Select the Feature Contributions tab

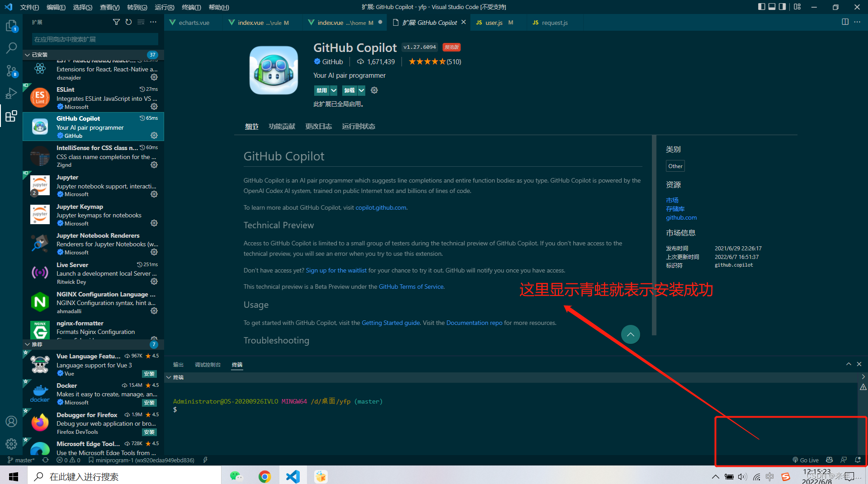pos(282,127)
